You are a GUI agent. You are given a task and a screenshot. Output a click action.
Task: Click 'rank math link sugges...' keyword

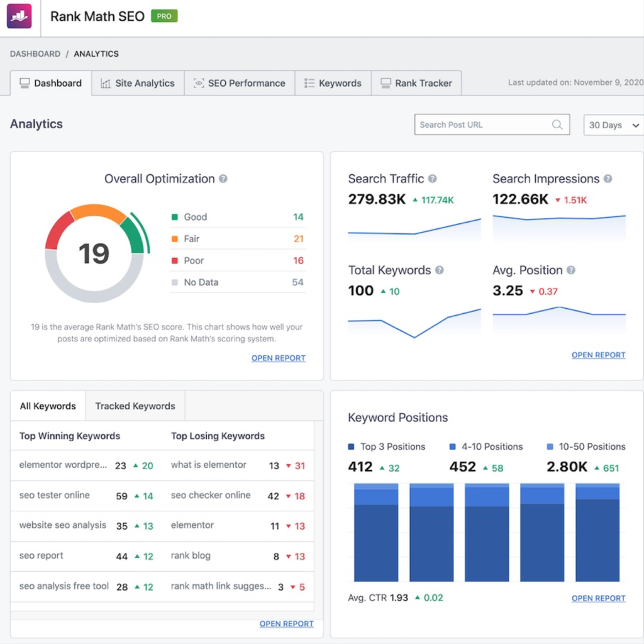coord(221,586)
